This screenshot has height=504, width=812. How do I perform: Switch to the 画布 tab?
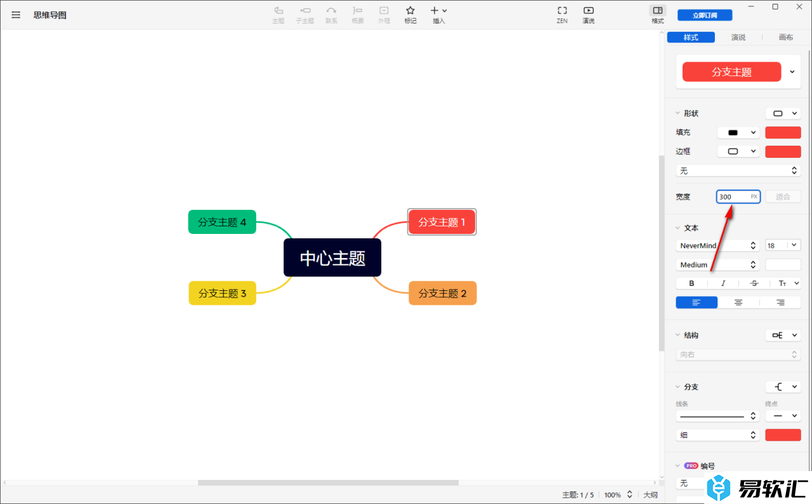(786, 37)
